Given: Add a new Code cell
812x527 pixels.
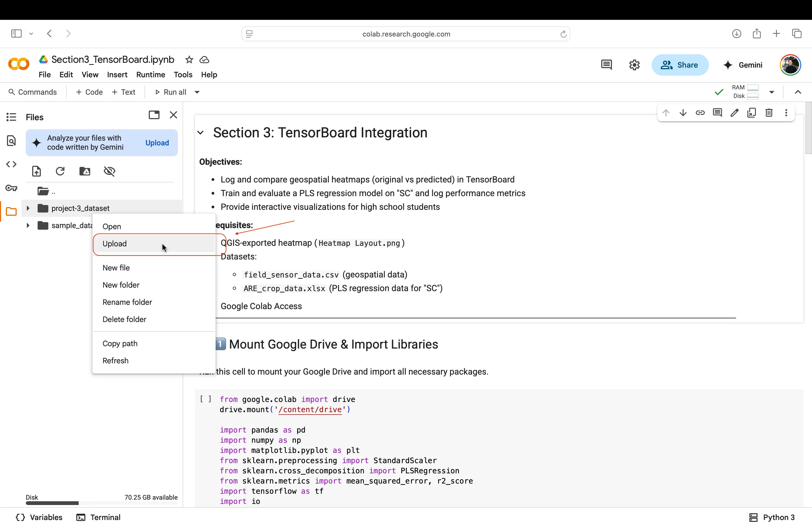Looking at the screenshot, I should click(x=89, y=92).
